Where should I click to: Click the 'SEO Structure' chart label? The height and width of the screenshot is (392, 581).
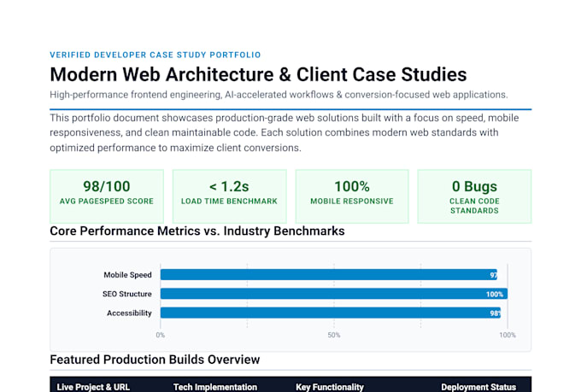click(127, 294)
